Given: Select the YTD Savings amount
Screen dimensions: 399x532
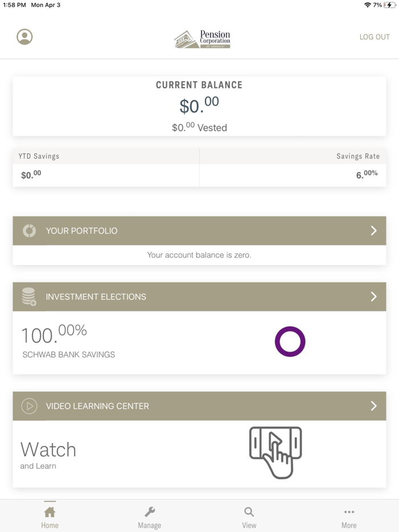Looking at the screenshot, I should pyautogui.click(x=31, y=174).
